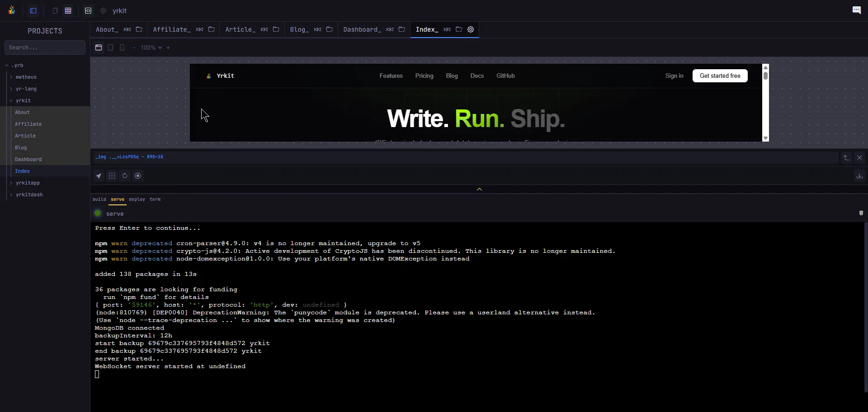Collapse the yrkit project folder
The image size is (868, 412).
pos(11,100)
